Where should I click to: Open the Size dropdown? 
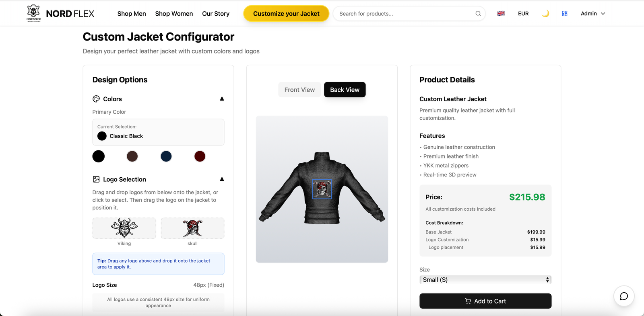click(485, 280)
